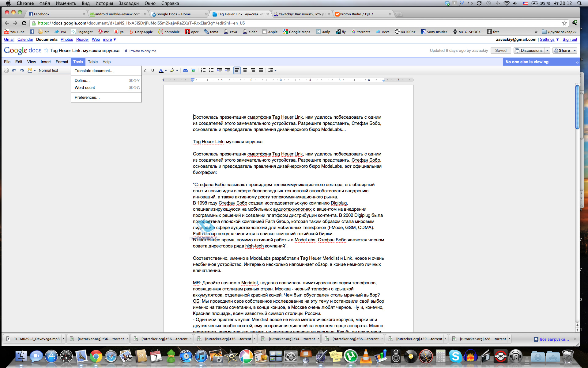The image size is (588, 368).
Task: Open the 'more' Google services dropdown
Action: pyautogui.click(x=109, y=40)
